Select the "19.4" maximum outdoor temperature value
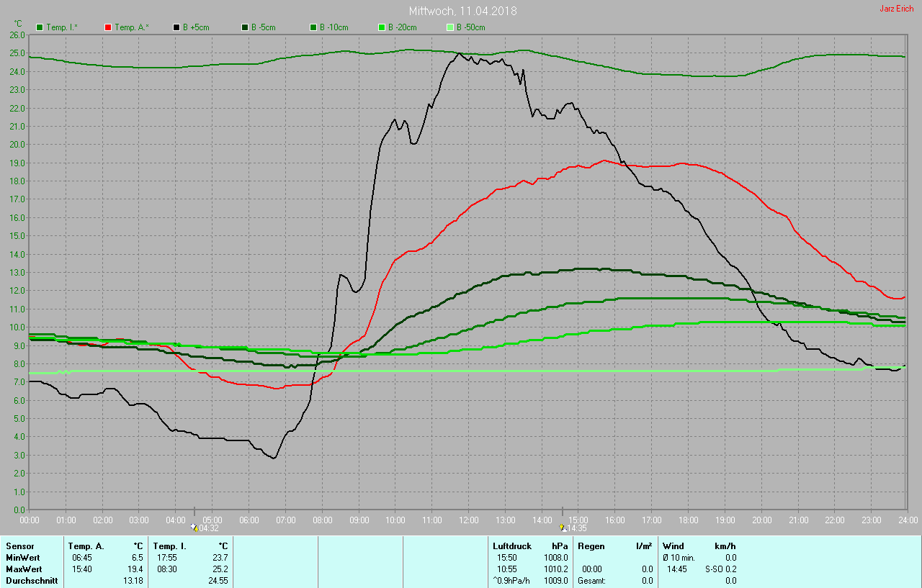The width and height of the screenshot is (922, 588). pyautogui.click(x=135, y=569)
